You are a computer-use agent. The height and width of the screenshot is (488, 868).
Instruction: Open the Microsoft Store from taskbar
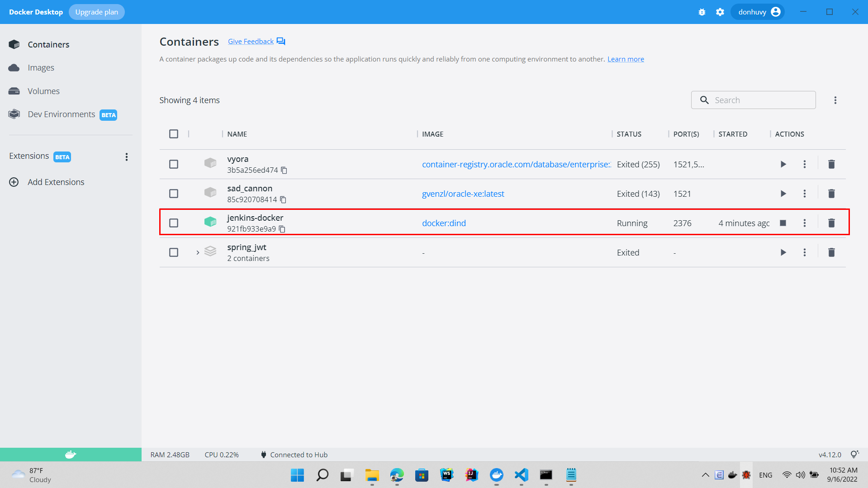422,475
